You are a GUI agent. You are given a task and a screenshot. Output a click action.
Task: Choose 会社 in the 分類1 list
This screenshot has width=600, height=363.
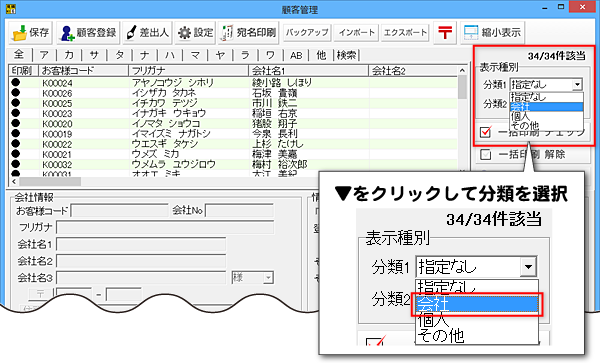546,107
